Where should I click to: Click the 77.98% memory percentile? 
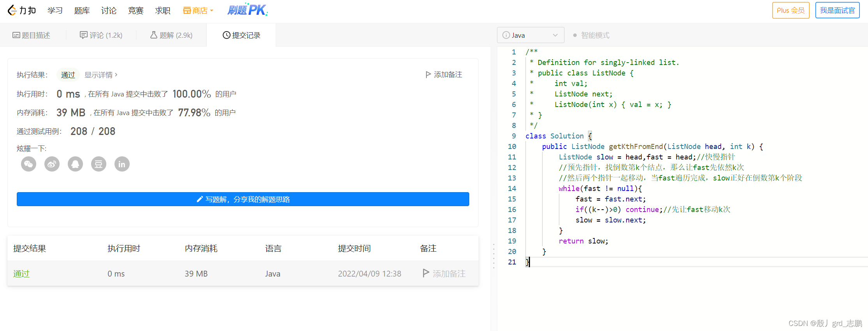(194, 112)
